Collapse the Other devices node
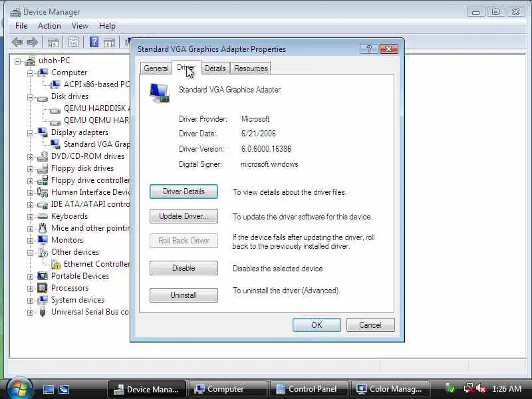The width and height of the screenshot is (532, 399). (x=30, y=253)
